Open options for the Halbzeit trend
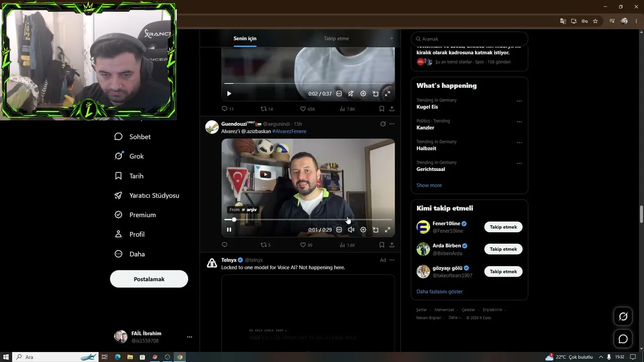The image size is (644, 362). [519, 143]
